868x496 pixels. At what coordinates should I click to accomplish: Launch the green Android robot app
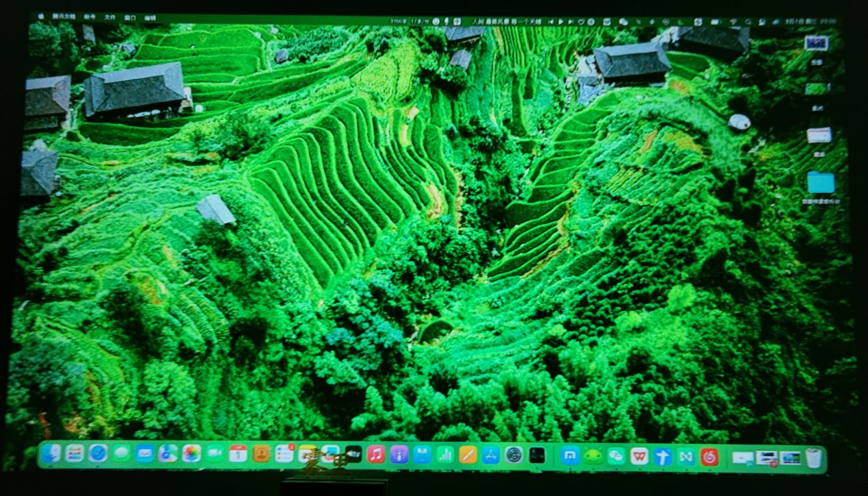[593, 456]
